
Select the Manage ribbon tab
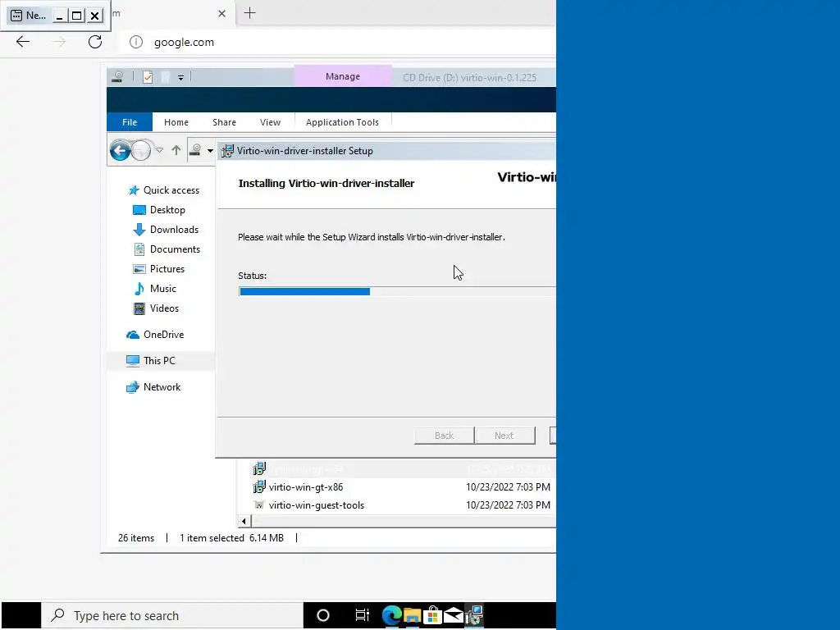coord(343,76)
